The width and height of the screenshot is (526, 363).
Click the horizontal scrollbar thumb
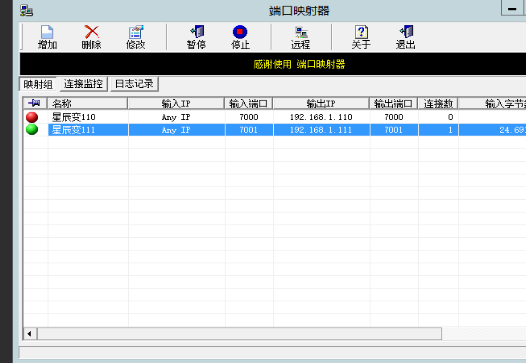[x=240, y=333]
